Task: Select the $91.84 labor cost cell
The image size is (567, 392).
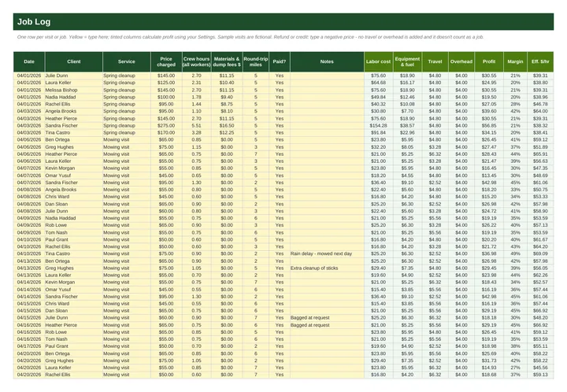Action: point(378,132)
